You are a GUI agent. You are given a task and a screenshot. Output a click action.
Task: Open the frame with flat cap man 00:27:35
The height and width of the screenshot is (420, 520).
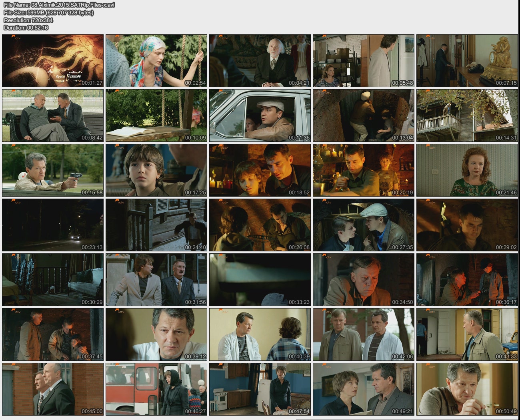[x=363, y=225]
